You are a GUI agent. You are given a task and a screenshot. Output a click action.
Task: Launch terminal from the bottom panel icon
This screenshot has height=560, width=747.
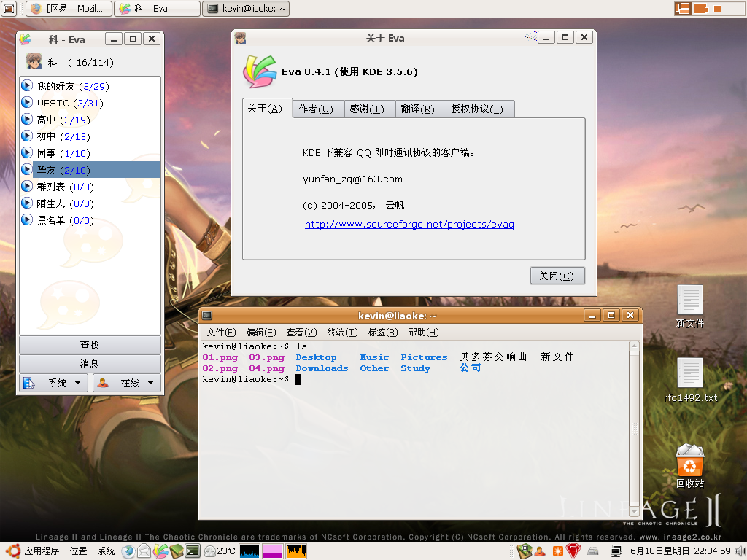[x=193, y=551]
